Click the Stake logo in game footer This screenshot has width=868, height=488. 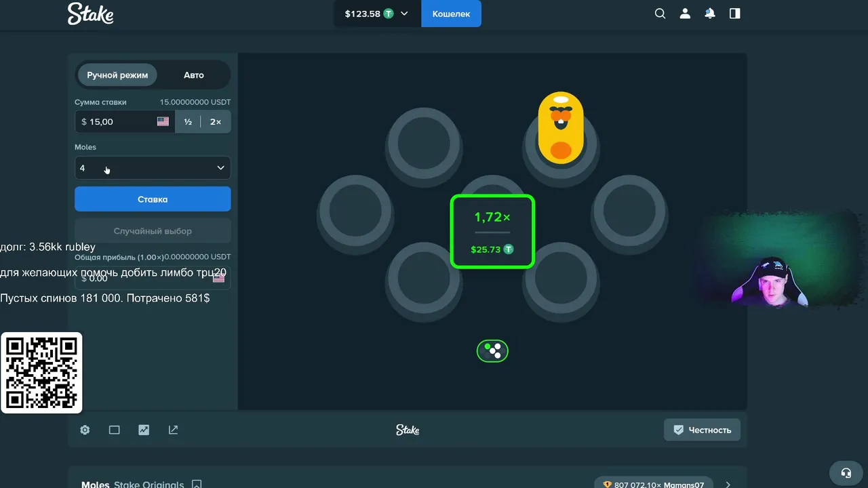tap(408, 430)
